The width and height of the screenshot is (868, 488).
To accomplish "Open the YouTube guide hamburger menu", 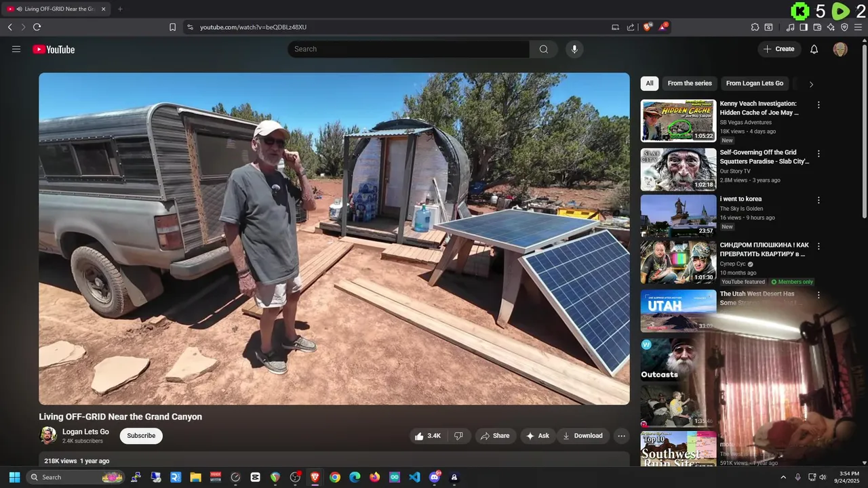I will (x=16, y=49).
